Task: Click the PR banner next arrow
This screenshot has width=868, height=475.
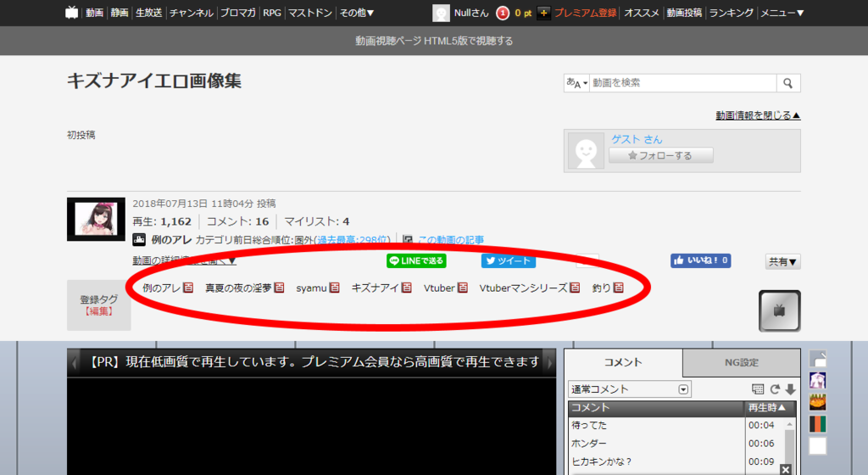Action: (549, 363)
